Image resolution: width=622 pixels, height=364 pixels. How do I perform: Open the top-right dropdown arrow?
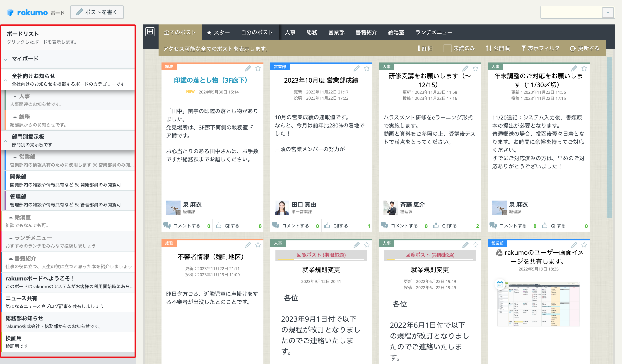point(608,12)
